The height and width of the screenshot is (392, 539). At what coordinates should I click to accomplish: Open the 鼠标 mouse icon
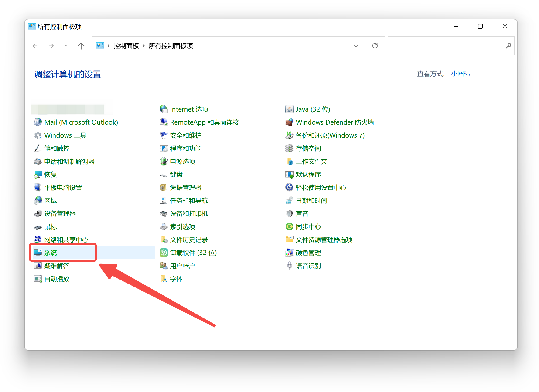pyautogui.click(x=38, y=227)
